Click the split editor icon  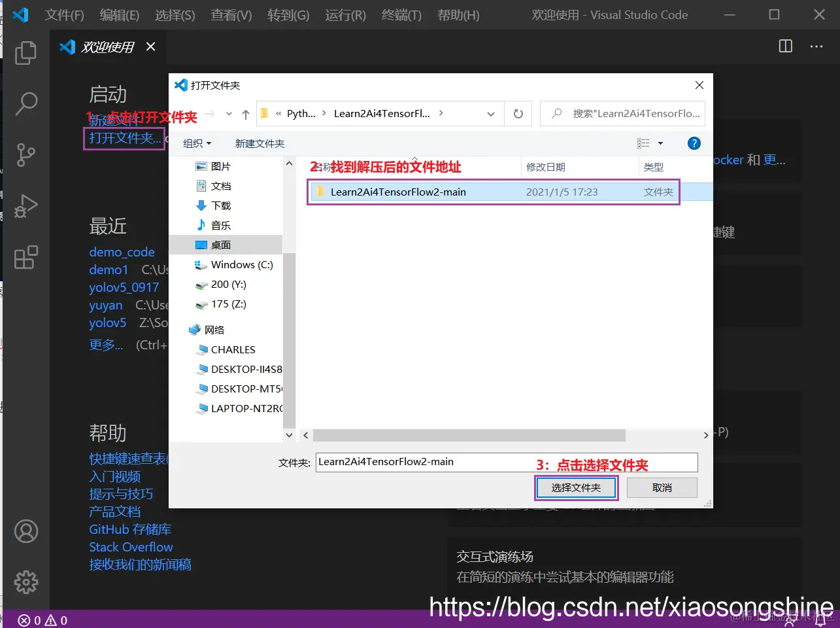click(786, 46)
